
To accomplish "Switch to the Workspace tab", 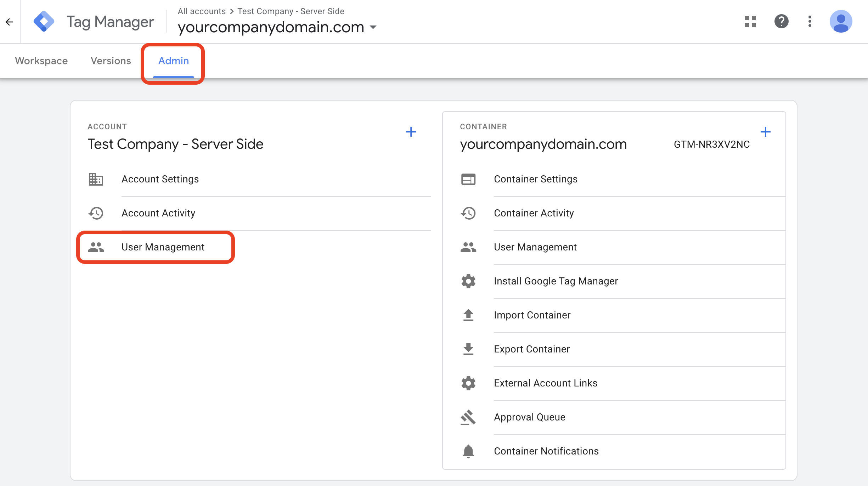I will coord(41,61).
